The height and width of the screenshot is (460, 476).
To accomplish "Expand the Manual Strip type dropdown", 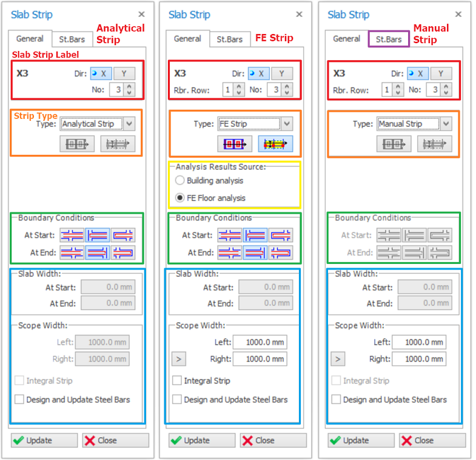I will coord(446,124).
